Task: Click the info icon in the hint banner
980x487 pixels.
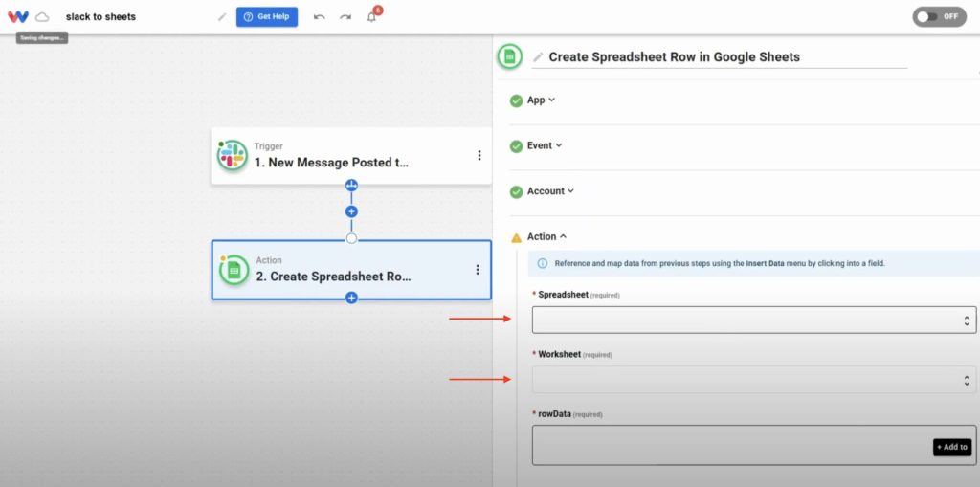Action: pyautogui.click(x=542, y=264)
